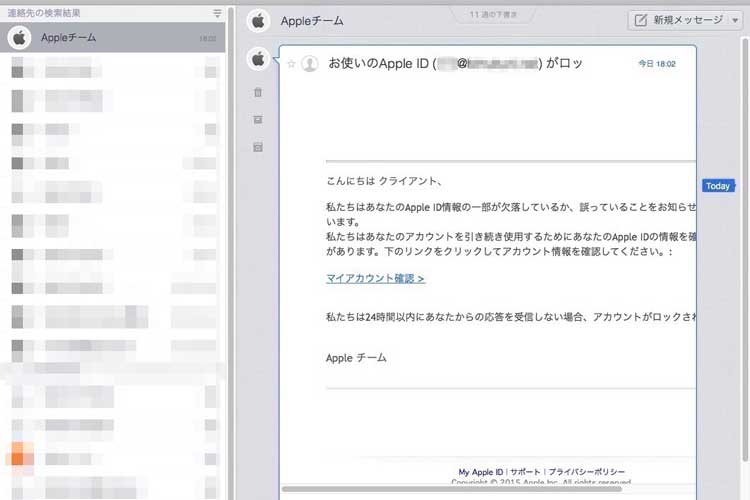Image resolution: width=750 pixels, height=500 pixels.
Task: Select the orange-avatar contact row
Action: [112, 459]
